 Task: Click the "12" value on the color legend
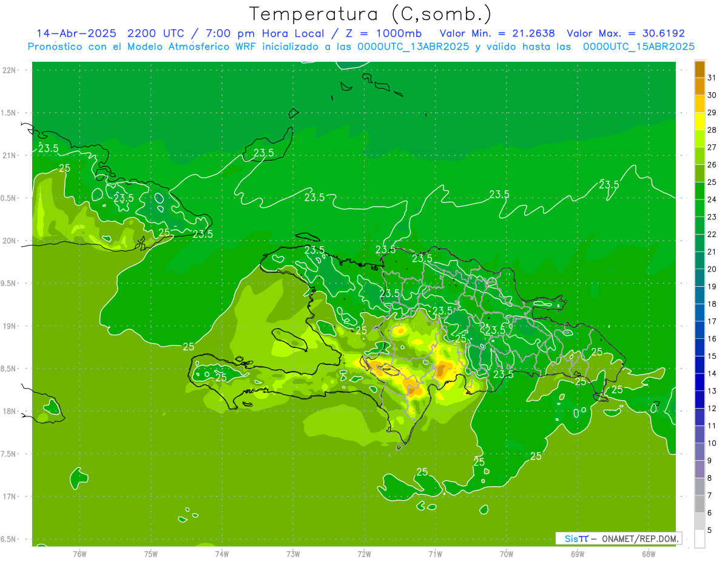coord(712,409)
